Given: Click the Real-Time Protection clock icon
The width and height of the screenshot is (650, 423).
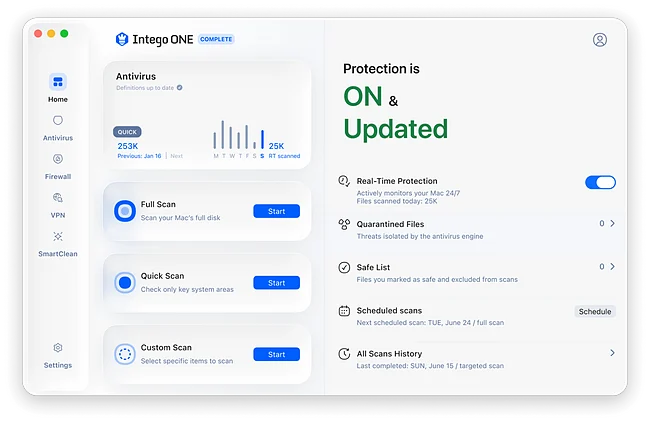Looking at the screenshot, I should pos(344,181).
